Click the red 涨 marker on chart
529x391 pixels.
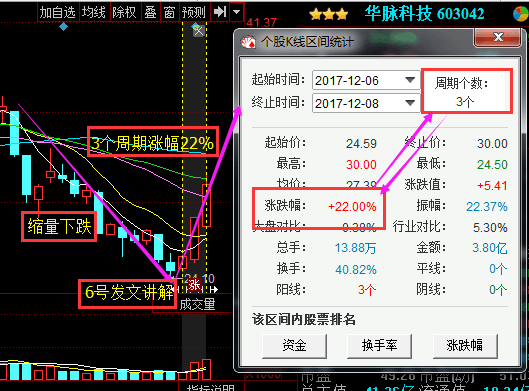pyautogui.click(x=194, y=284)
